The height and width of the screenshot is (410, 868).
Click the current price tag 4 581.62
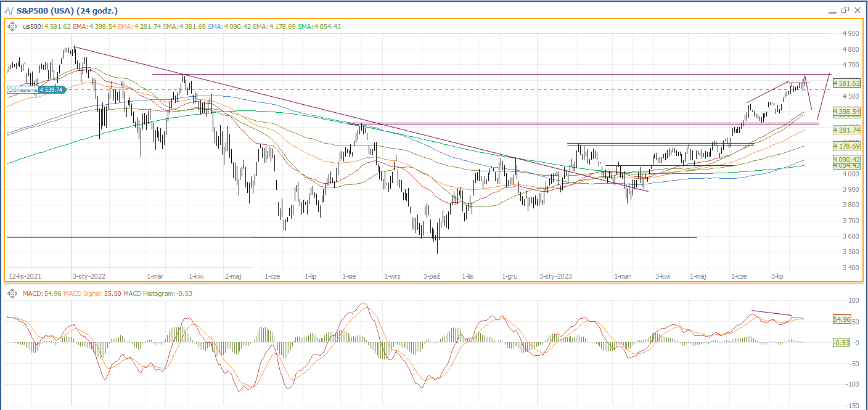(x=846, y=83)
